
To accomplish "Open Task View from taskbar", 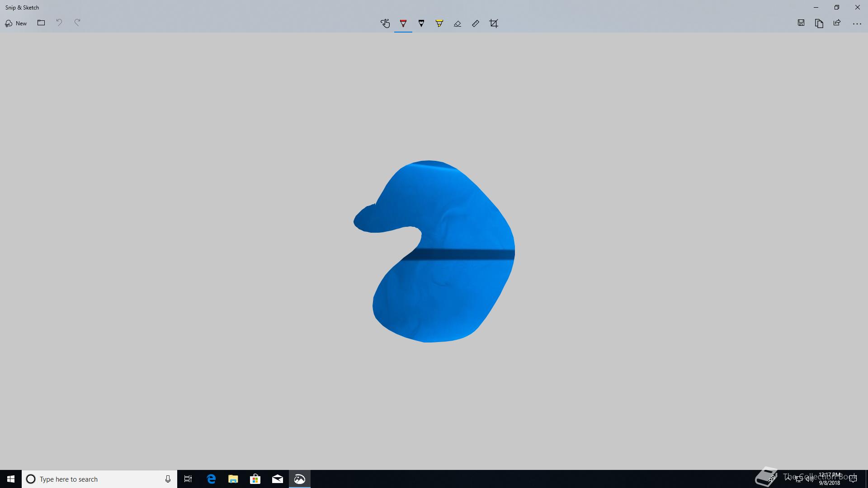I will 188,479.
